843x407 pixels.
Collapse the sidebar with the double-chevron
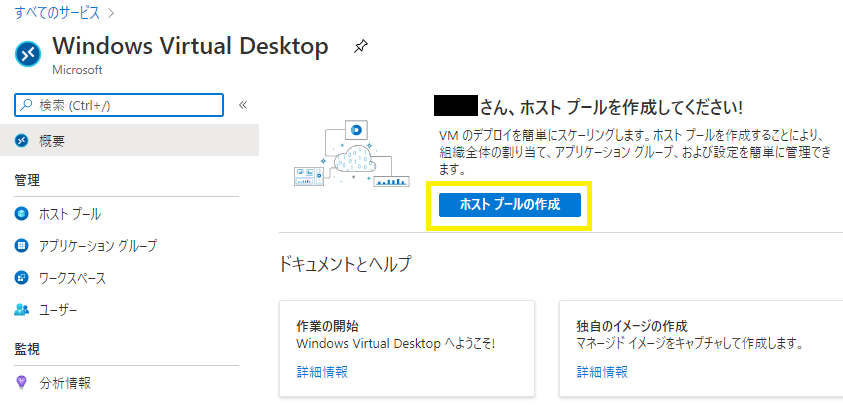[x=242, y=105]
